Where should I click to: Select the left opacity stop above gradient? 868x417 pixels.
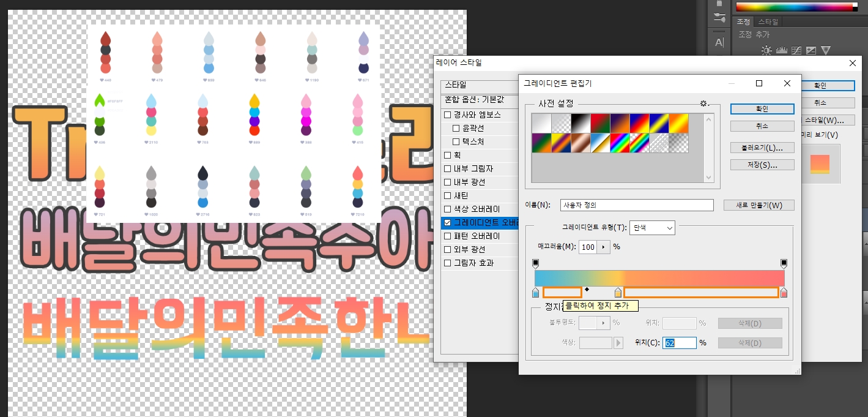[536, 264]
